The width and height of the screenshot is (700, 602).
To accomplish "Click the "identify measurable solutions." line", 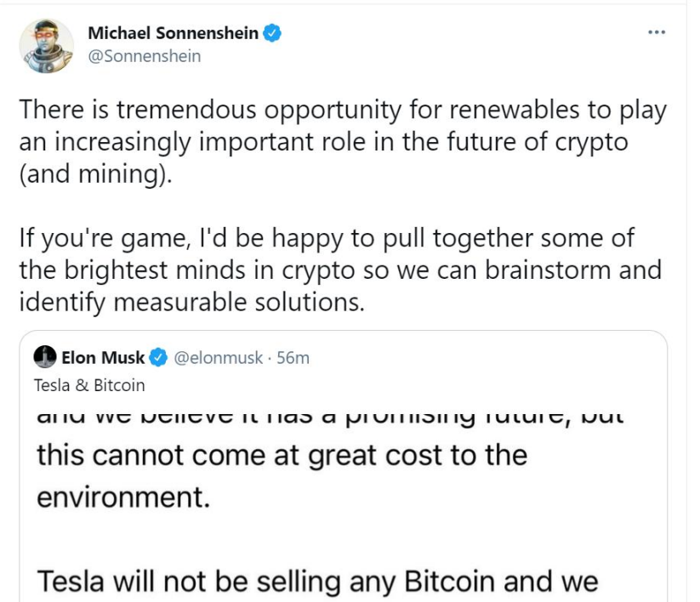I will coord(191,300).
